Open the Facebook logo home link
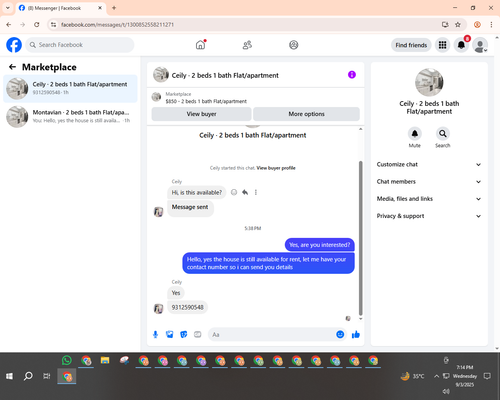The image size is (500, 400). [14, 45]
